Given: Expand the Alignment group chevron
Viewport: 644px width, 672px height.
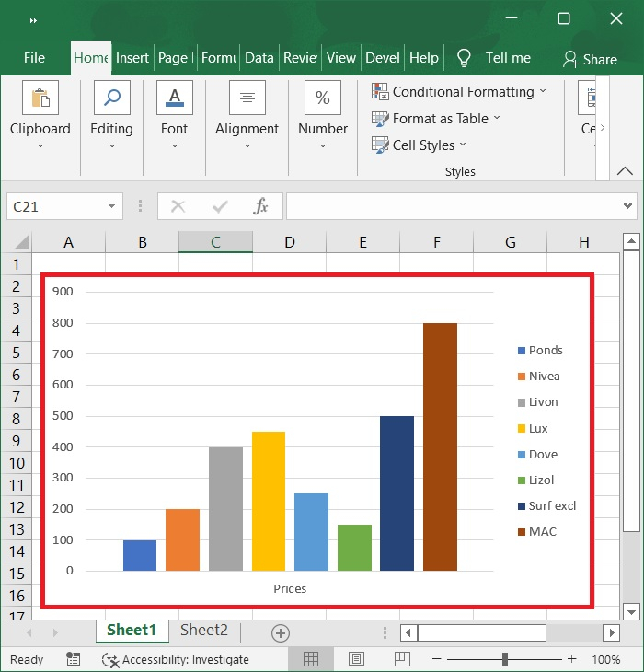Looking at the screenshot, I should tap(247, 146).
